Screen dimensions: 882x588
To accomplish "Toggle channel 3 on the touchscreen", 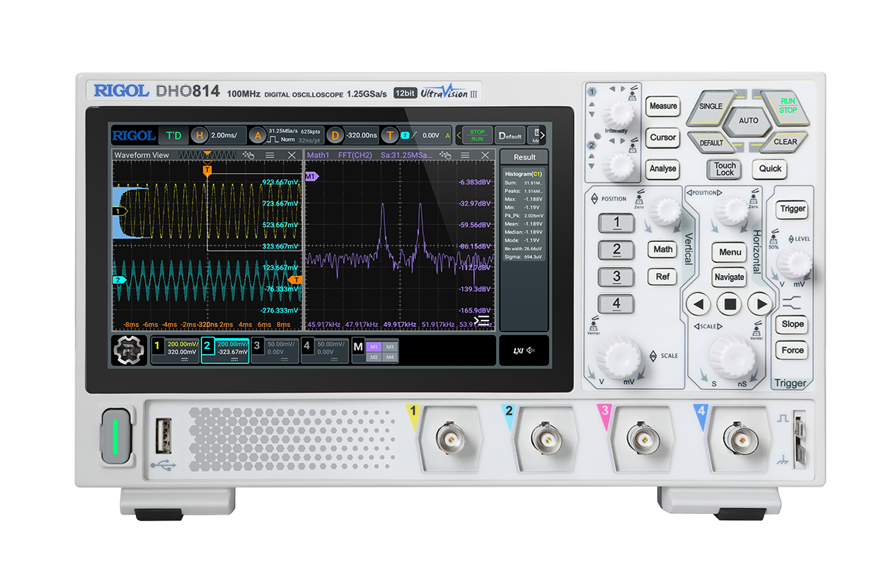I will coord(274,350).
